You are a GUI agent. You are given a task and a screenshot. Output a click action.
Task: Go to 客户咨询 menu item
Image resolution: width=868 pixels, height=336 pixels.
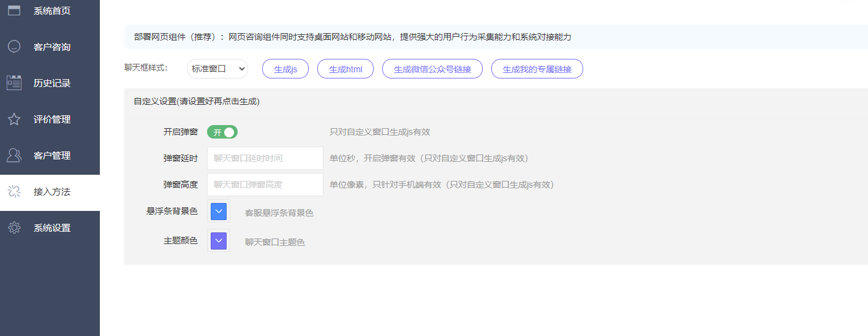click(x=50, y=47)
